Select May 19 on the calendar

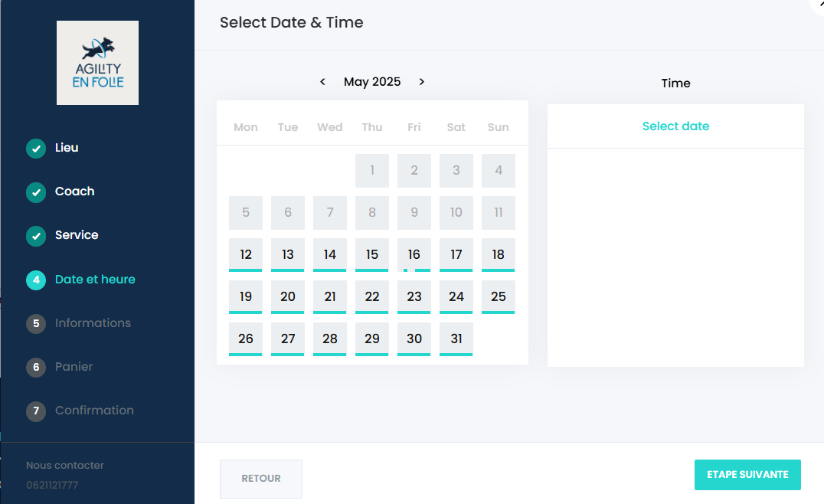point(245,297)
